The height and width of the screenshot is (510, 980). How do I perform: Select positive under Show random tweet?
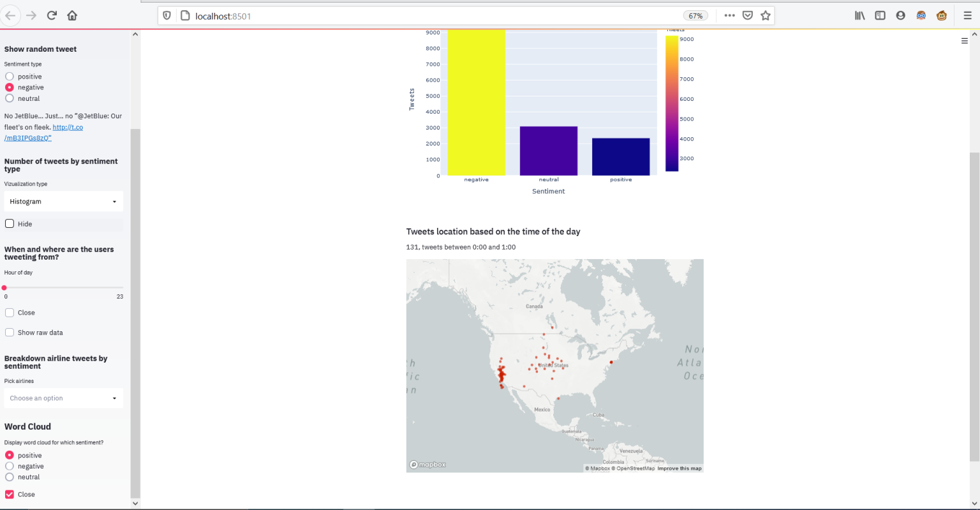(x=10, y=77)
